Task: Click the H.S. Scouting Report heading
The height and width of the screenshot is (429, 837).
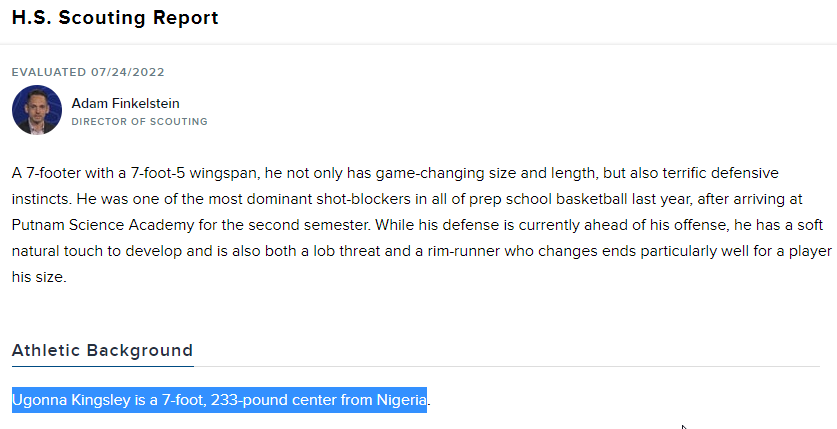Action: [x=115, y=18]
